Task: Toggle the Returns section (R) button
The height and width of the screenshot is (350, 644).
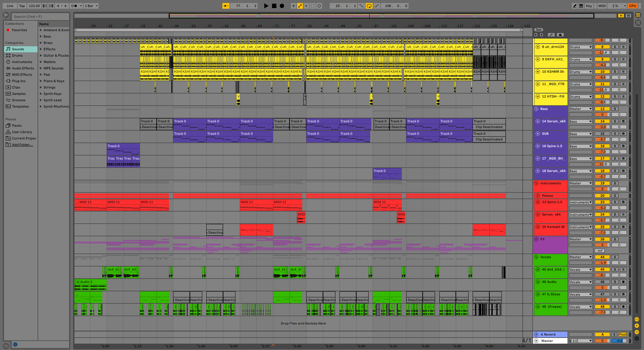Action: coord(637,326)
